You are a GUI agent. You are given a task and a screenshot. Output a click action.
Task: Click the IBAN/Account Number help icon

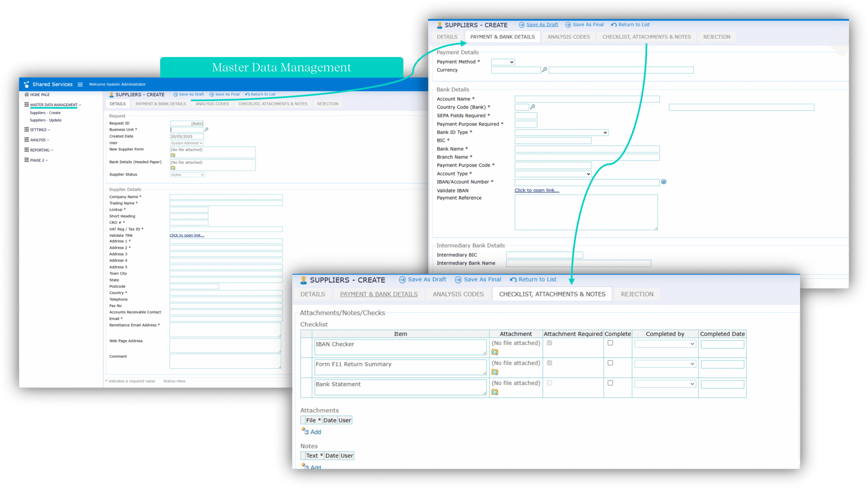point(664,182)
